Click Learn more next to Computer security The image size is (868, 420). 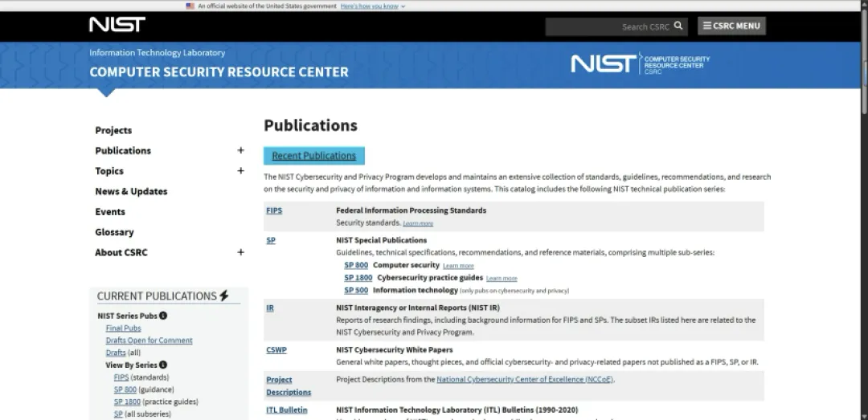pos(458,266)
